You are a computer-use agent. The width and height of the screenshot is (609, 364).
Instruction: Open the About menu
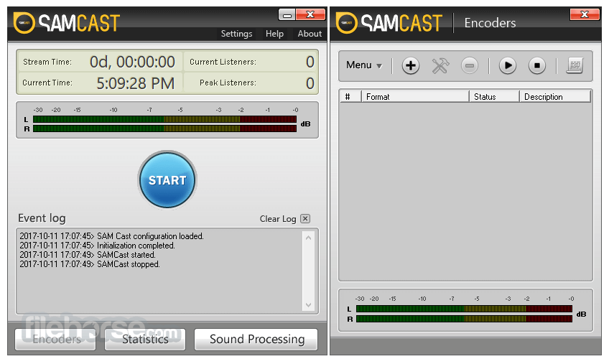310,34
